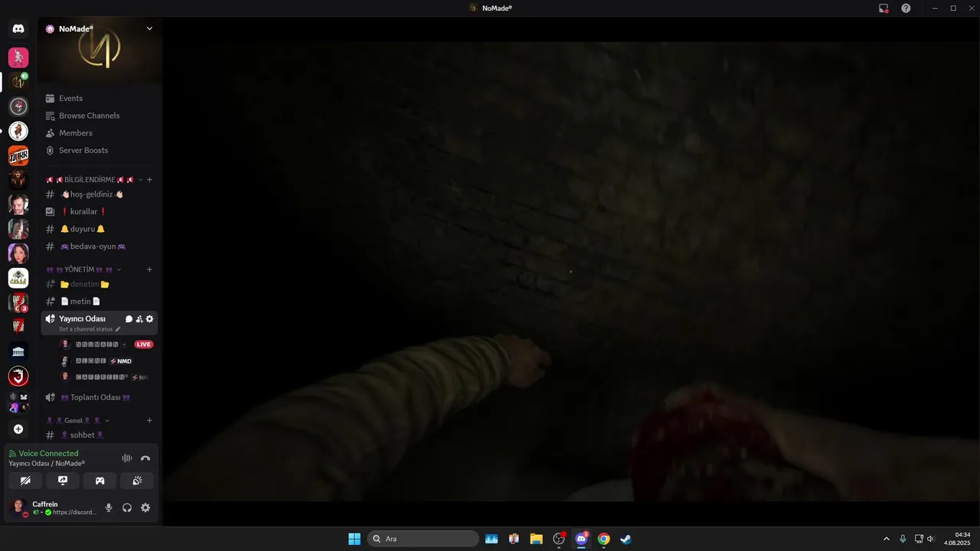Create channel in YÖNETİM category
This screenshot has height=551, width=980.
tap(149, 269)
